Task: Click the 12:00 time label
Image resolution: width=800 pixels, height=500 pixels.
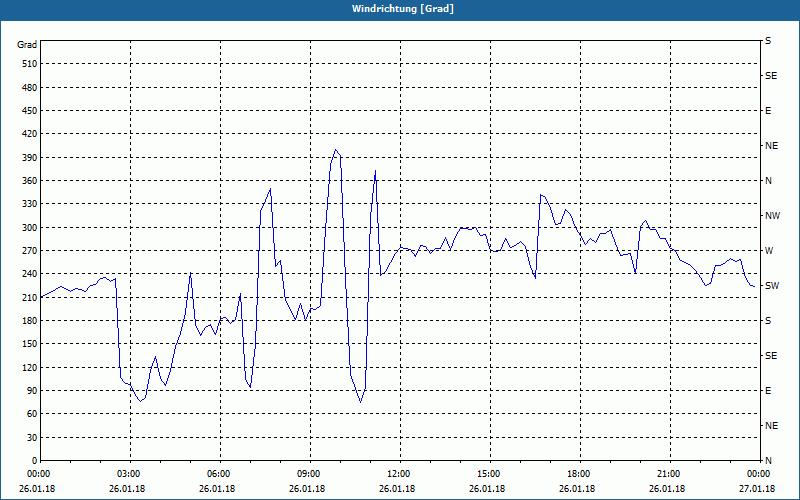Action: coord(400,473)
